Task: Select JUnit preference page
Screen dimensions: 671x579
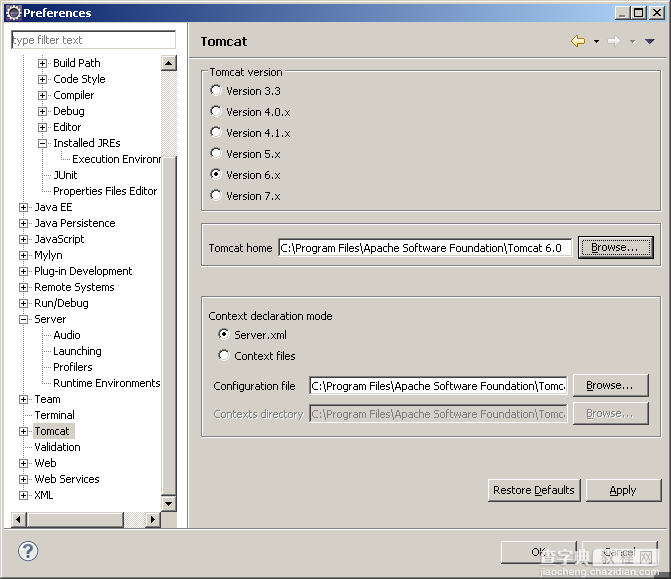Action: coord(65,175)
